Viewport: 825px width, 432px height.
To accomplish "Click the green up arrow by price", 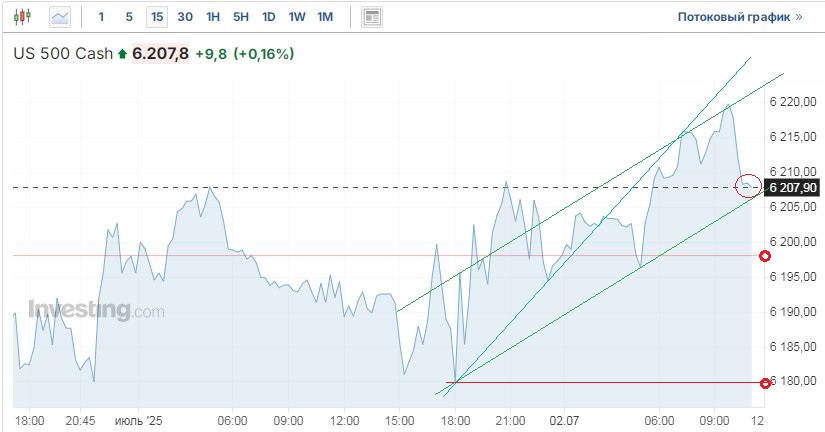I will point(122,54).
